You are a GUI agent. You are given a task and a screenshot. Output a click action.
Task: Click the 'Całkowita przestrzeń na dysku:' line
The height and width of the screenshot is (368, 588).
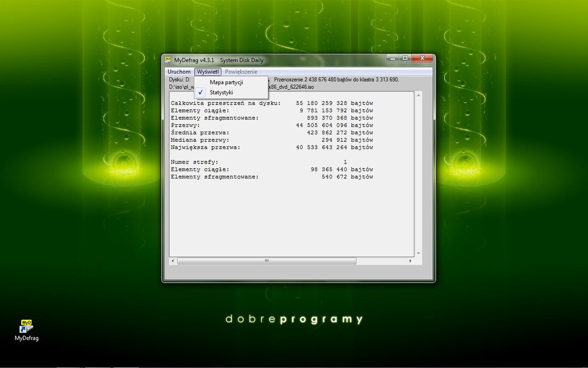point(272,103)
